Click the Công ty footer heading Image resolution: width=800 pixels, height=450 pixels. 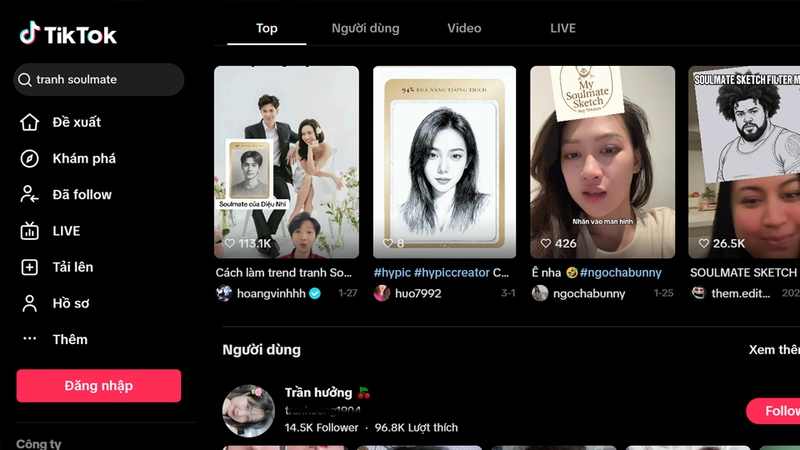point(39,443)
